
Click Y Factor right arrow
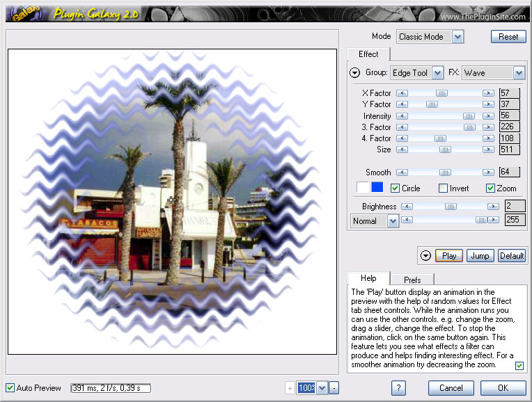click(488, 104)
